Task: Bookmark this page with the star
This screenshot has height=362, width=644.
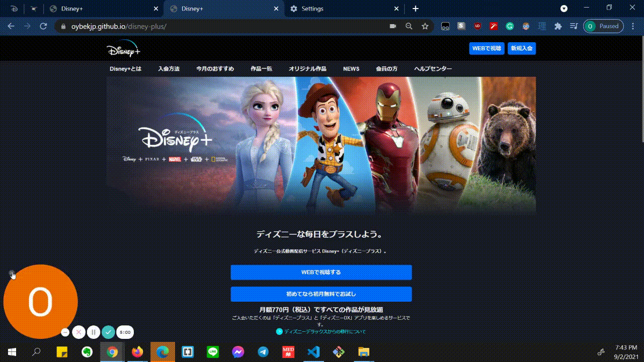Action: click(x=425, y=26)
